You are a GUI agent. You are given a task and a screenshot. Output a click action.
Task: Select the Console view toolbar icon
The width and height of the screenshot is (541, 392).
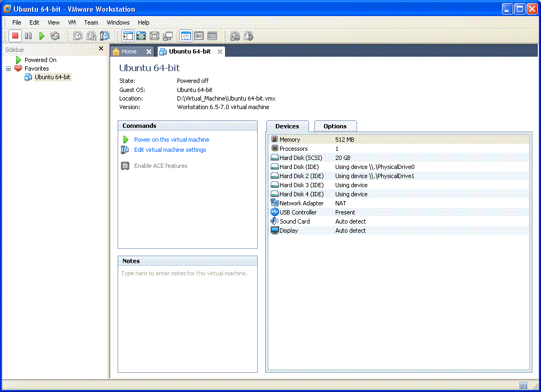coord(212,36)
